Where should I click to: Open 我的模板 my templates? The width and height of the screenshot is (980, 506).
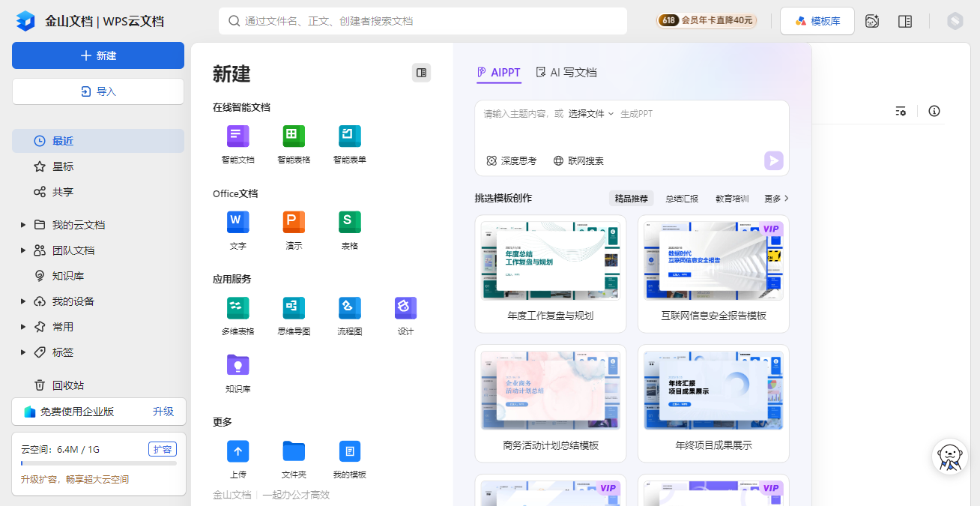pyautogui.click(x=349, y=459)
